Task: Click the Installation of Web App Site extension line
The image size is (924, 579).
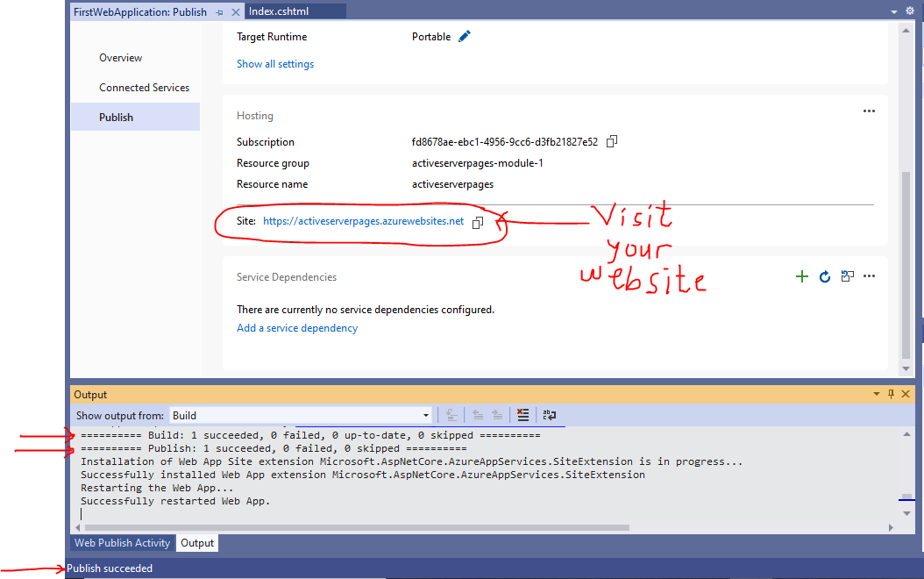Action: click(x=411, y=461)
